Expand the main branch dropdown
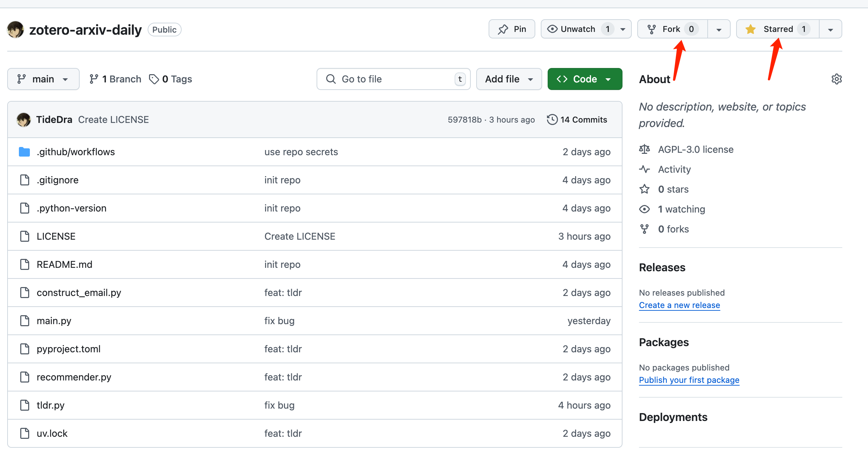Viewport: 868px width, 456px height. click(43, 79)
